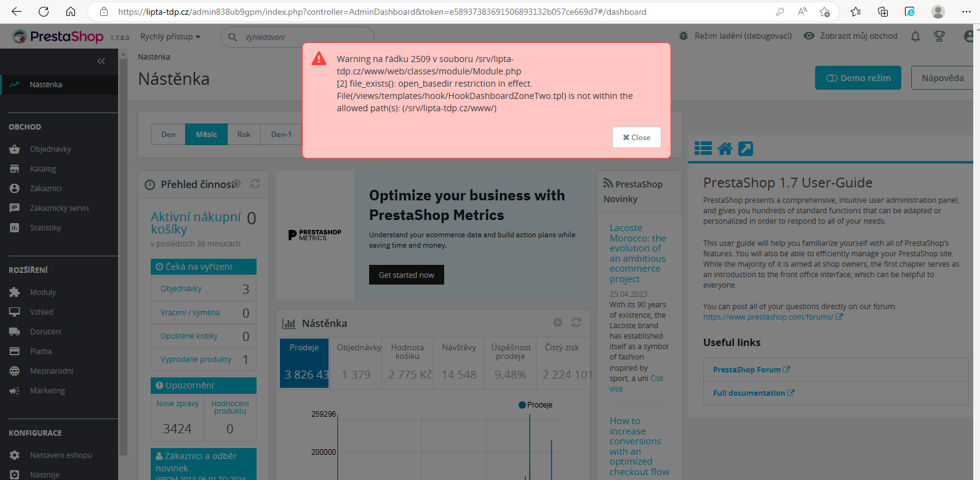The image size is (980, 480).
Task: Select the Návštěvy chart metric
Action: point(459,363)
